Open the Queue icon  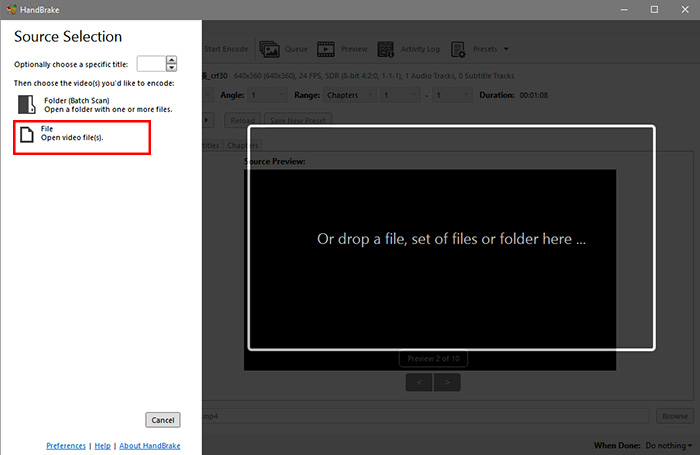(269, 49)
